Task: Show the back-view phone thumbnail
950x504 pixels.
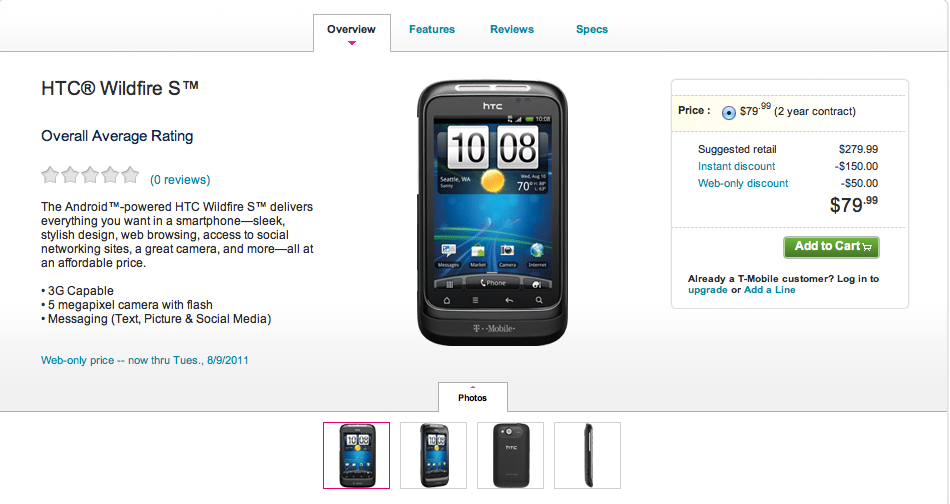Action: pyautogui.click(x=511, y=455)
